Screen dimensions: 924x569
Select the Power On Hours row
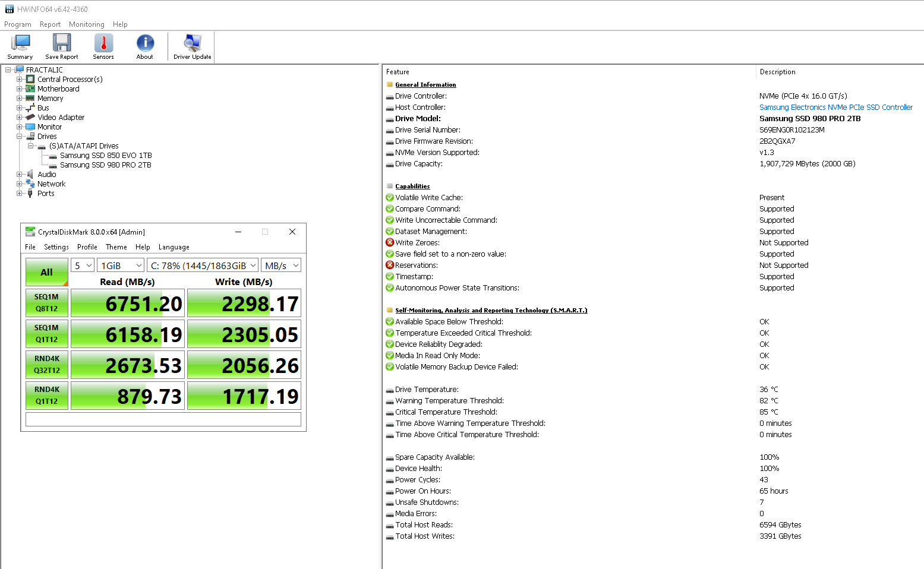653,491
